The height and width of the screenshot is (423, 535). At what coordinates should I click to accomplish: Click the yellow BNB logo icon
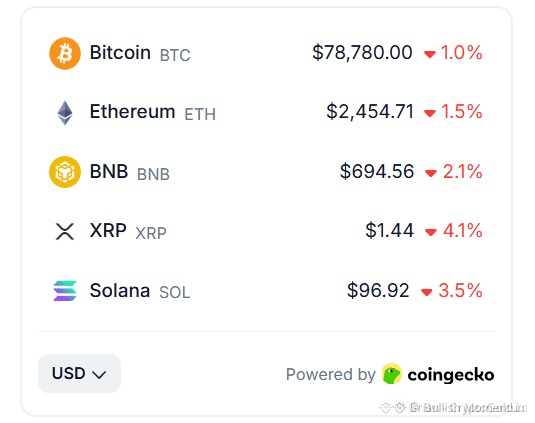[65, 172]
